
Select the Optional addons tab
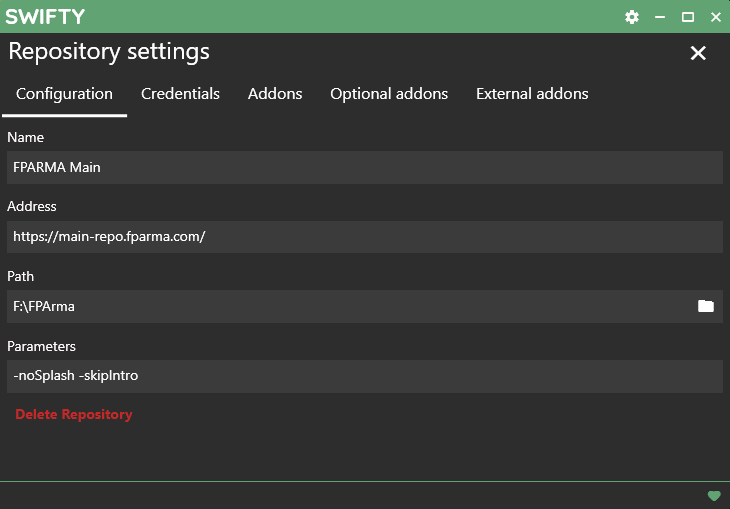[x=389, y=94]
